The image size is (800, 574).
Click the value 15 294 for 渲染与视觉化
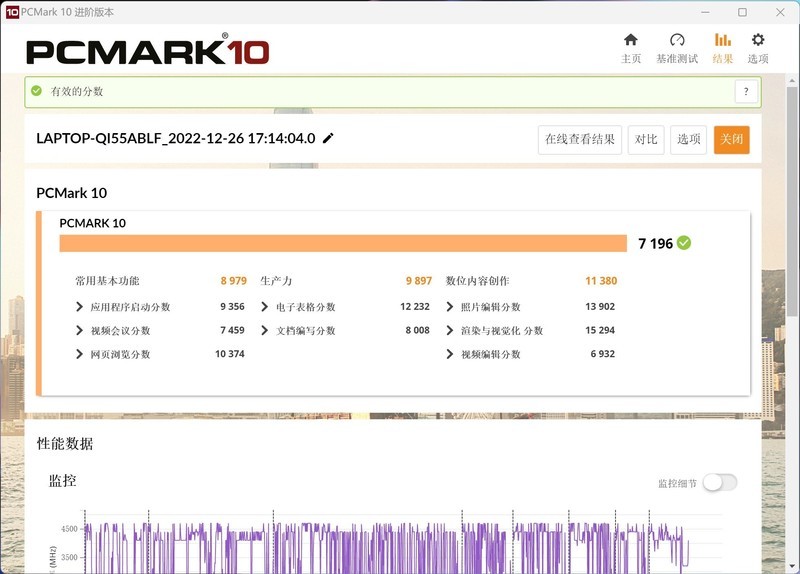coord(600,330)
